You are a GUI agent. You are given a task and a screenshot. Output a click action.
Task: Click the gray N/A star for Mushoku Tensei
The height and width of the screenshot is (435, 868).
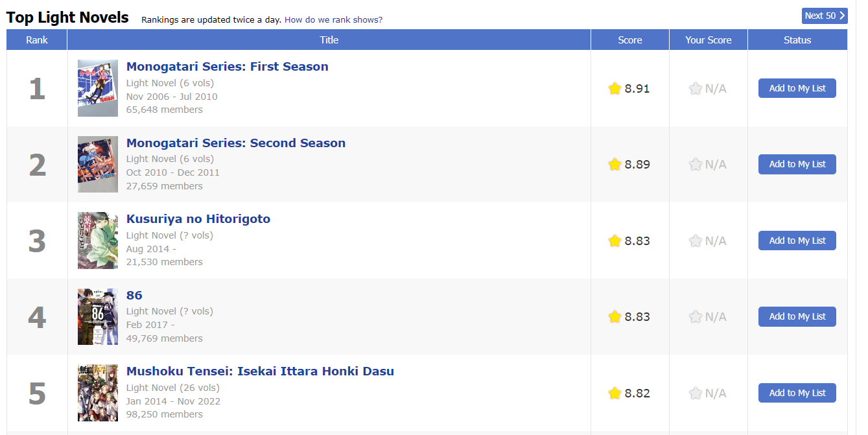click(x=696, y=393)
